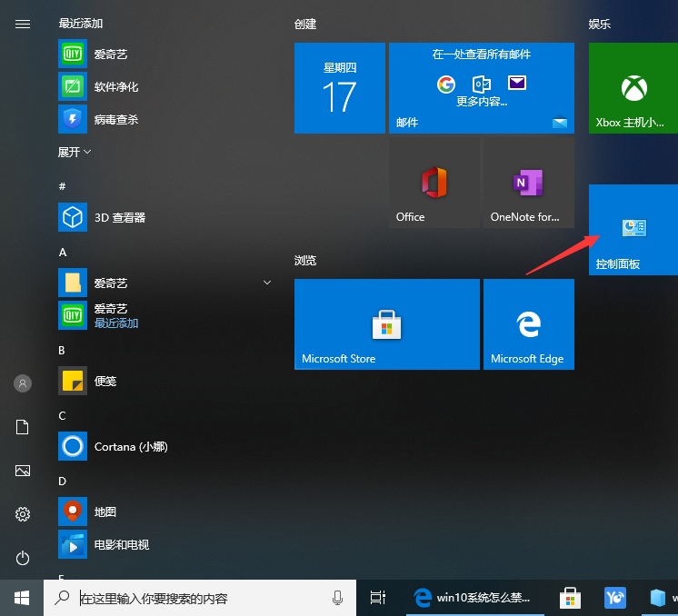Screen dimensions: 678x616
Task: Toggle the hamburger menu at top left
Action: (x=23, y=24)
